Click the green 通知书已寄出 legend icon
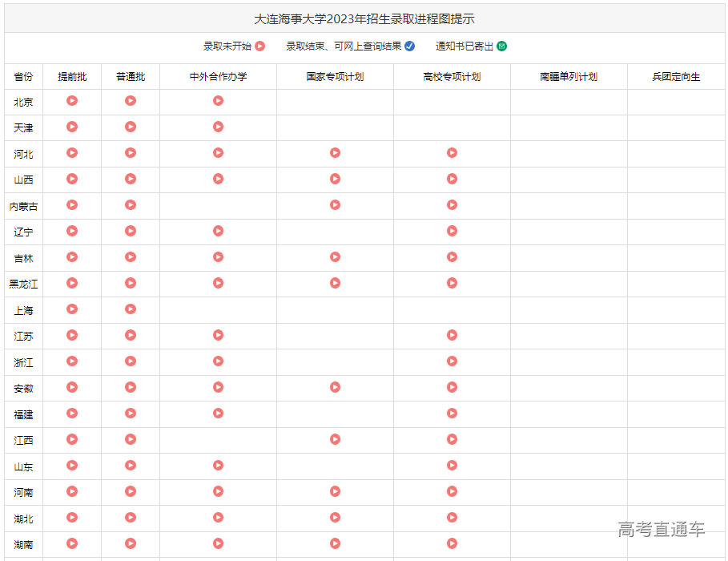Viewport: 728px width, 561px height. click(x=501, y=46)
